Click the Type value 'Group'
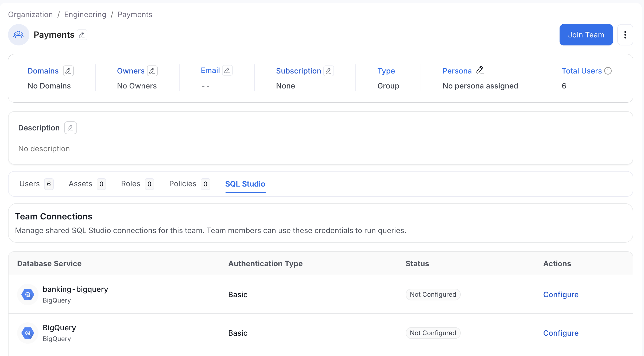 [388, 86]
